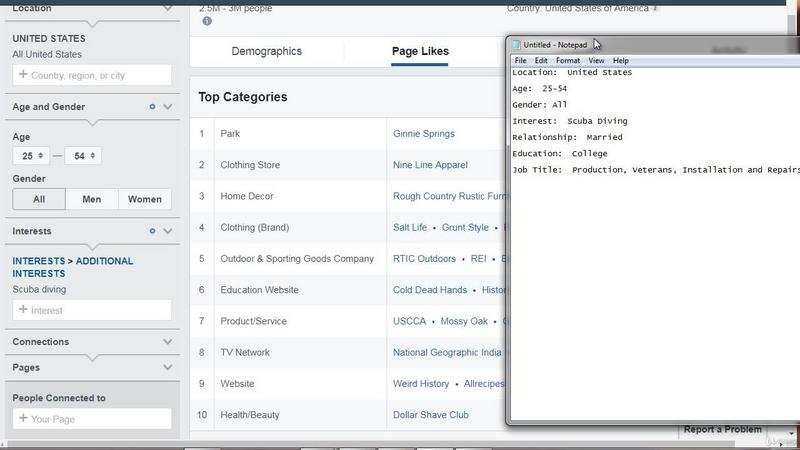Viewport: 800px width, 450px height.
Task: Collapse the Location section chevron
Action: click(168, 8)
